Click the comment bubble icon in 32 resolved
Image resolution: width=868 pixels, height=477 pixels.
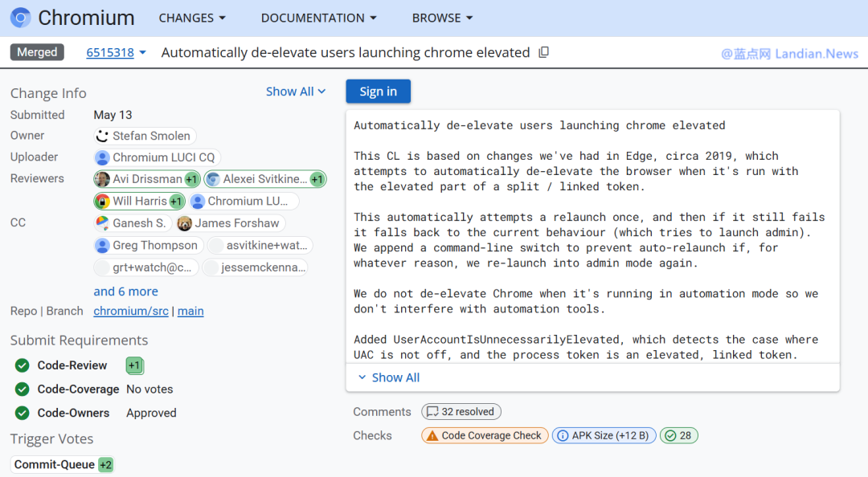[x=432, y=412]
